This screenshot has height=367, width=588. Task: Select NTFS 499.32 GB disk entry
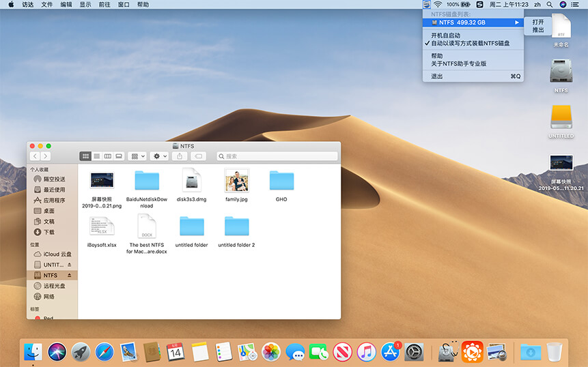(x=473, y=23)
